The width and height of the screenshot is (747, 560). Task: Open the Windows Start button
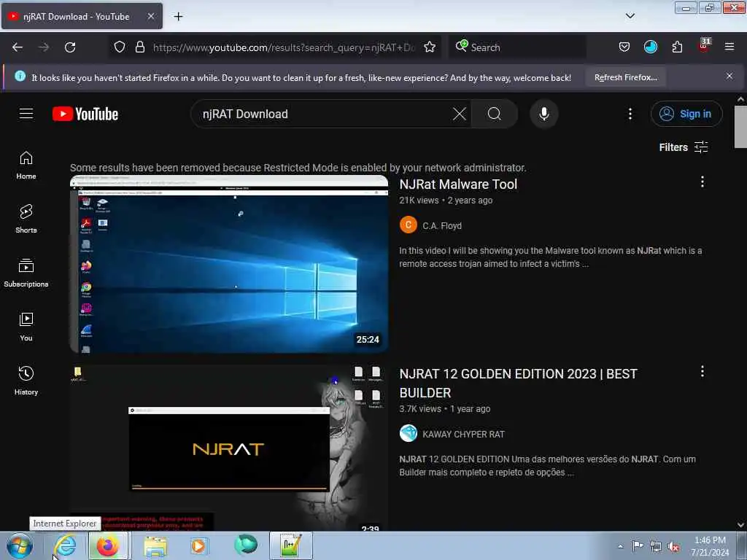point(20,545)
